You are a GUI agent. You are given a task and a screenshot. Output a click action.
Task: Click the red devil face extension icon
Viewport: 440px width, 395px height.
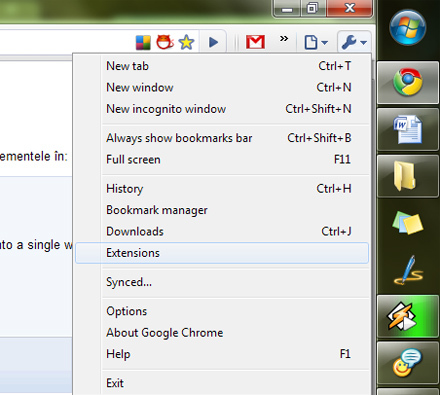coord(165,42)
